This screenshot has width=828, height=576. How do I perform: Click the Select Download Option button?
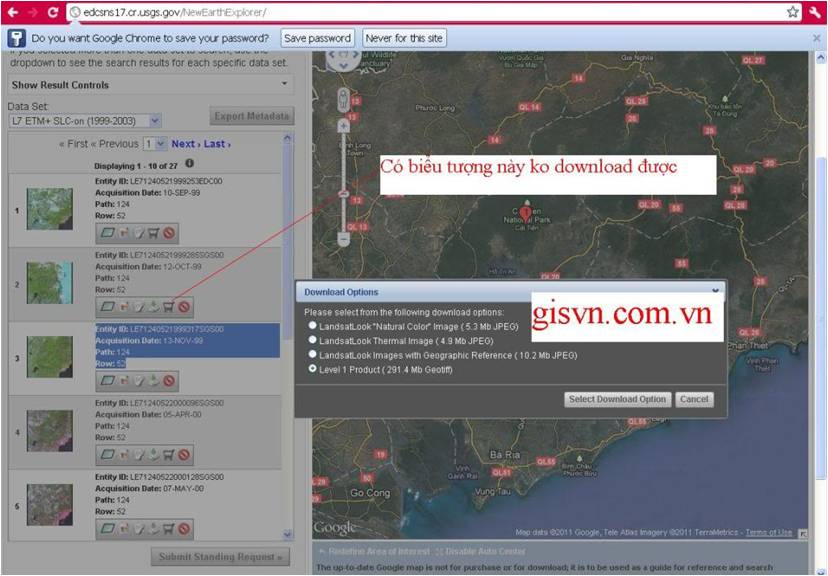point(617,399)
